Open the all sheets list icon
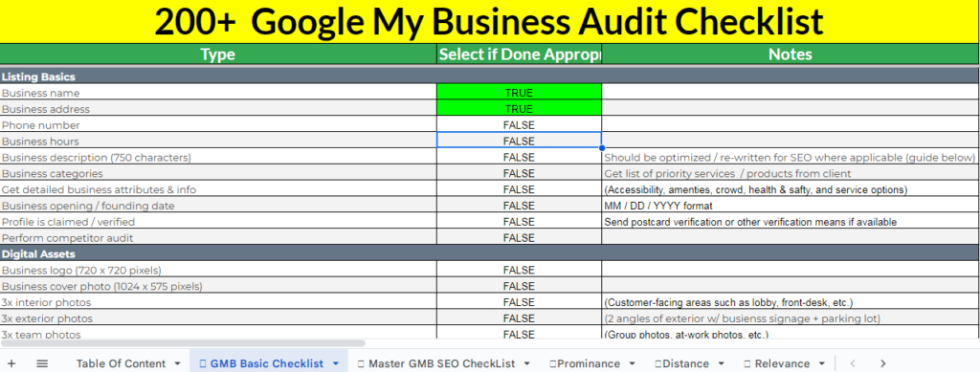 [x=42, y=364]
